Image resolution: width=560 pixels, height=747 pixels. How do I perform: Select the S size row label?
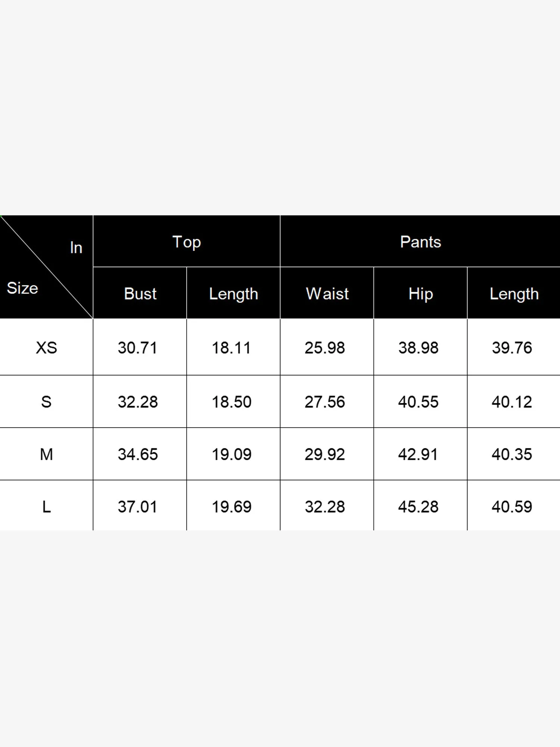(46, 402)
